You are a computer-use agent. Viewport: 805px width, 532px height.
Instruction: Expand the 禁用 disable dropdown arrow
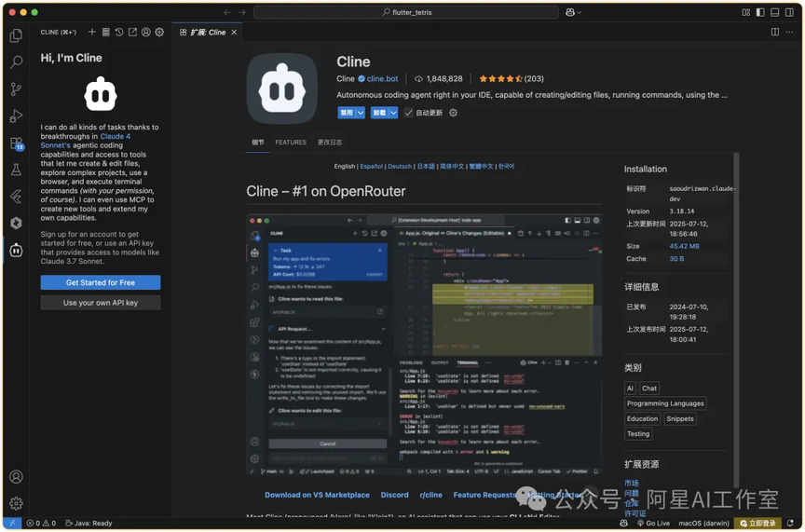coord(361,113)
